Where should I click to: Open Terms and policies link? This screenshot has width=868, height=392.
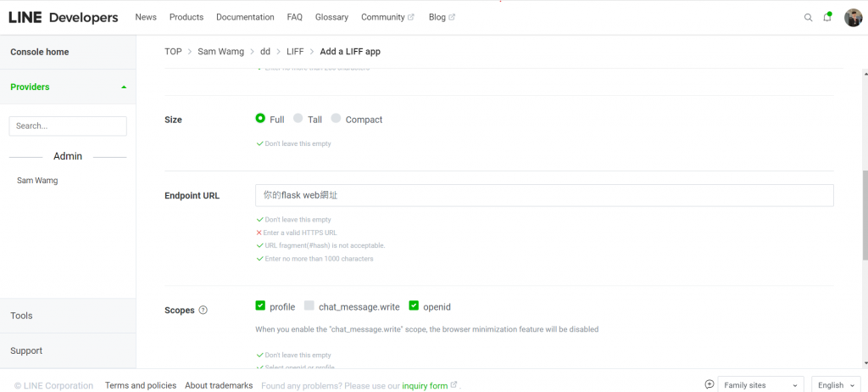click(141, 385)
